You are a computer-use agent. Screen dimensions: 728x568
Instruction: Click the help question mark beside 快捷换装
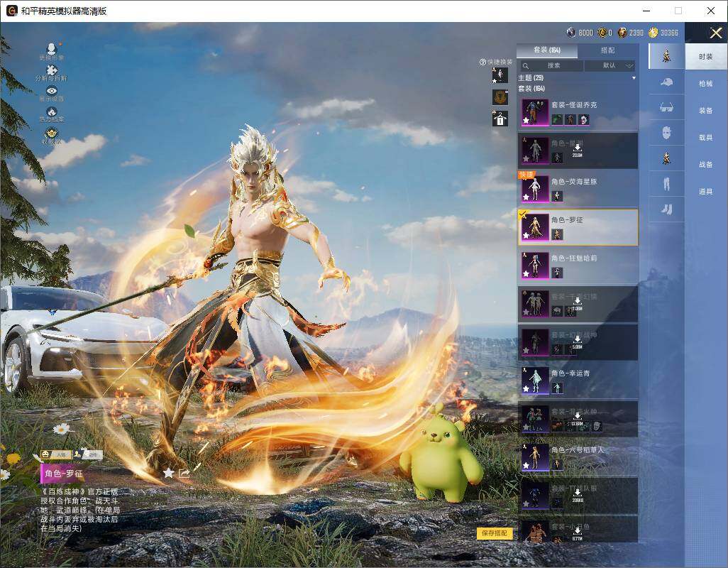482,62
